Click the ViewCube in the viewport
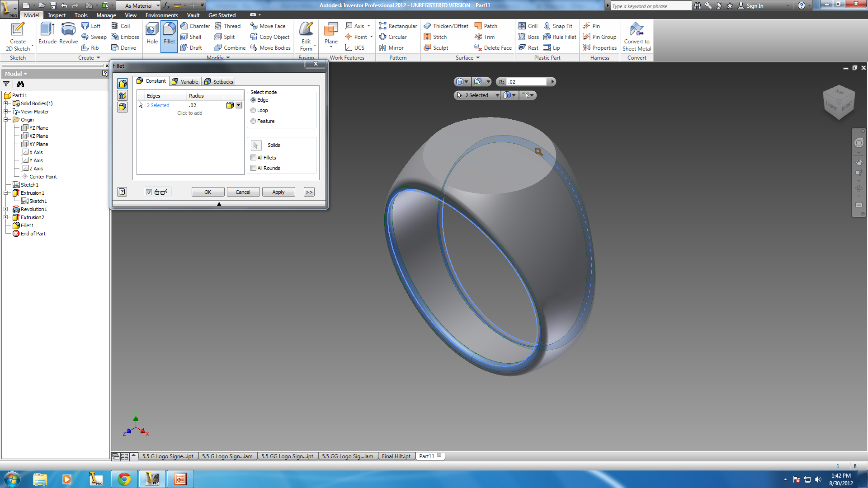Viewport: 868px width, 488px height. (x=839, y=103)
